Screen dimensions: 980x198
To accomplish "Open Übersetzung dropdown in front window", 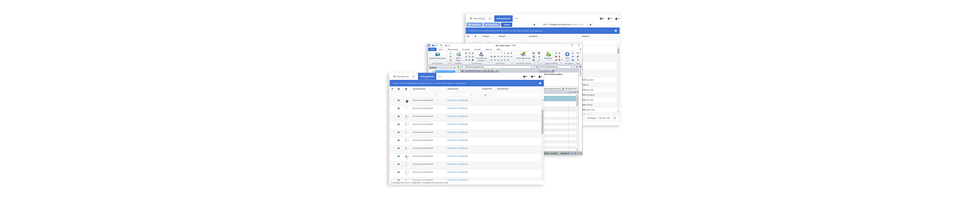I will coord(403,77).
